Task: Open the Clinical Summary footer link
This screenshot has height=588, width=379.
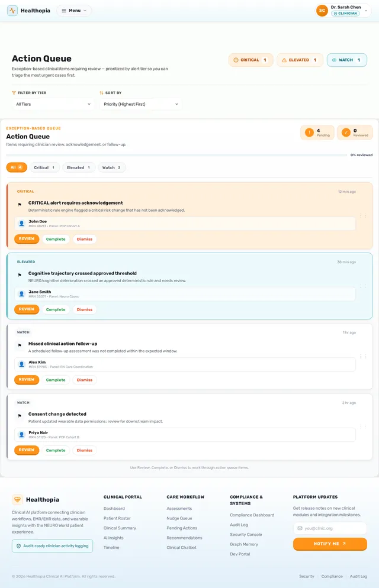Action: 120,528
